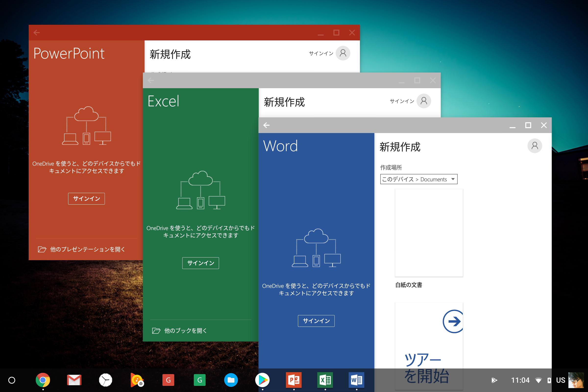Open Word icon in the shelf
This screenshot has height=392, width=588.
(356, 380)
